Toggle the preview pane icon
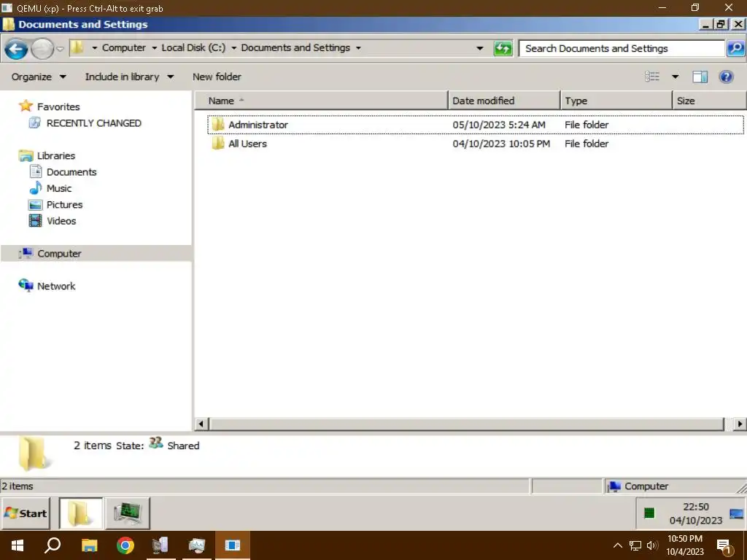Viewport: 747px width, 560px height. click(700, 77)
